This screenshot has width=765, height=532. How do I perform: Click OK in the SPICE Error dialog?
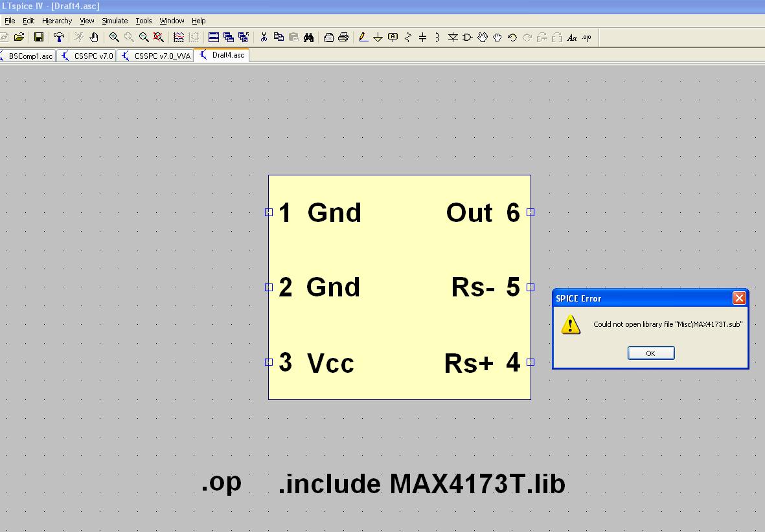(x=651, y=353)
